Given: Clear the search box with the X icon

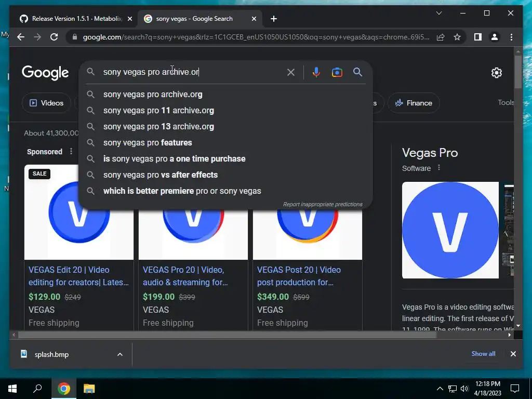Looking at the screenshot, I should 291,72.
